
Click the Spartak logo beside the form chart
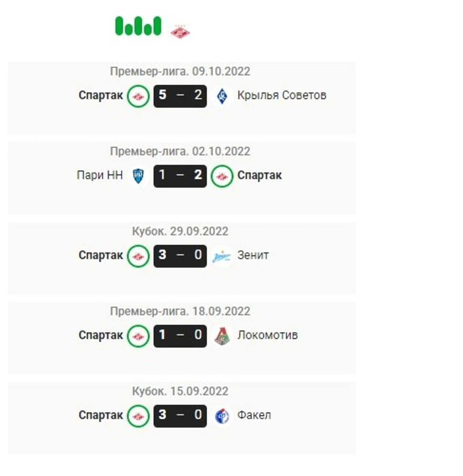click(180, 31)
